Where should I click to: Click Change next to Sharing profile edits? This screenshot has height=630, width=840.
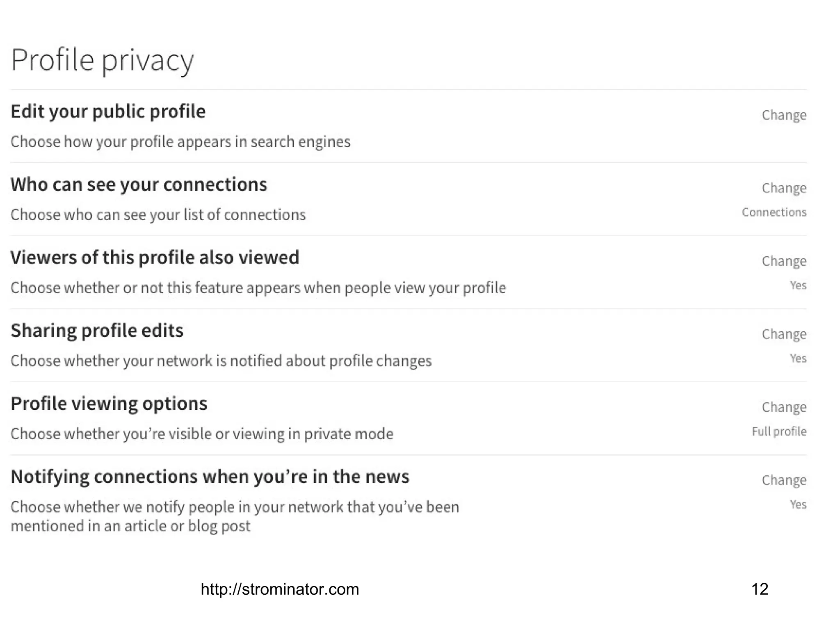pos(784,334)
